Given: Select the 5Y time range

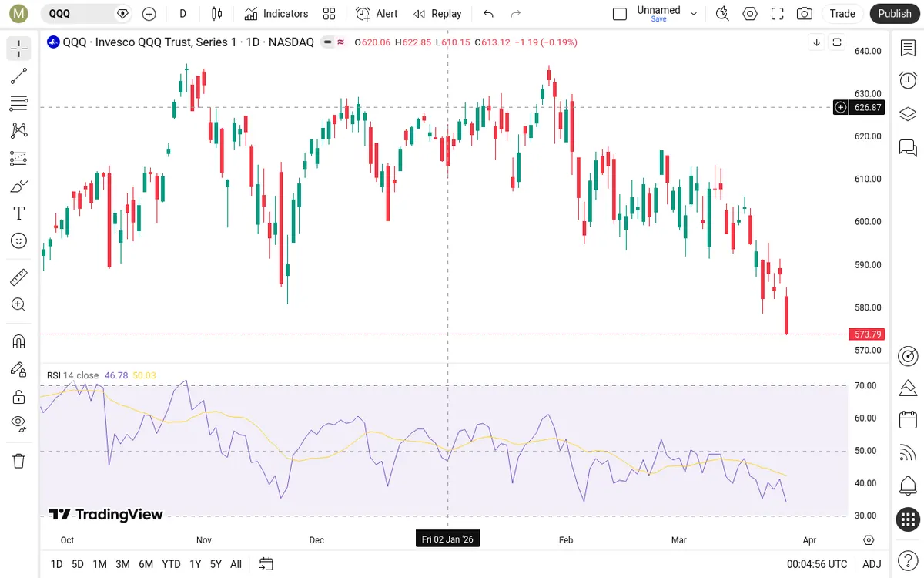Looking at the screenshot, I should click(x=216, y=564).
